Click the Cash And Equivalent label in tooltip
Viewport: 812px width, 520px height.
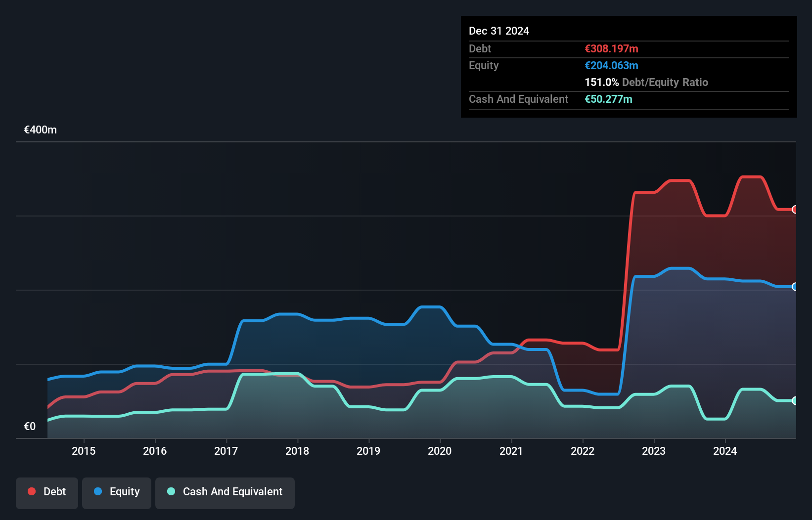click(518, 99)
